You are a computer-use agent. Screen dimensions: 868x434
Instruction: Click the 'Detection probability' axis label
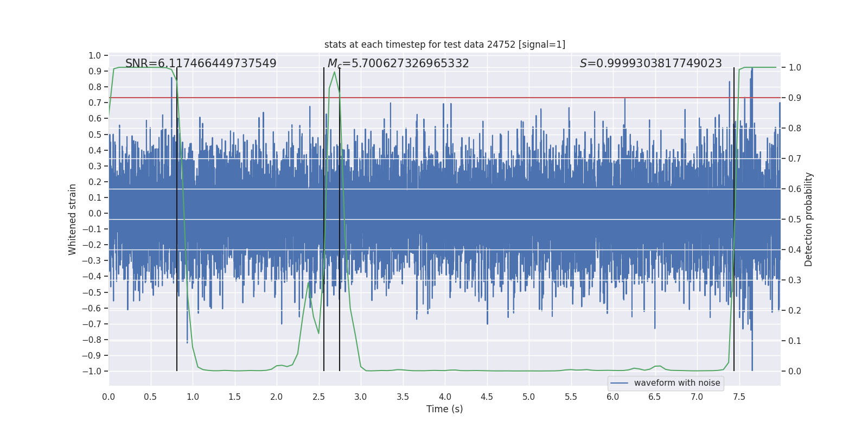[x=809, y=219]
